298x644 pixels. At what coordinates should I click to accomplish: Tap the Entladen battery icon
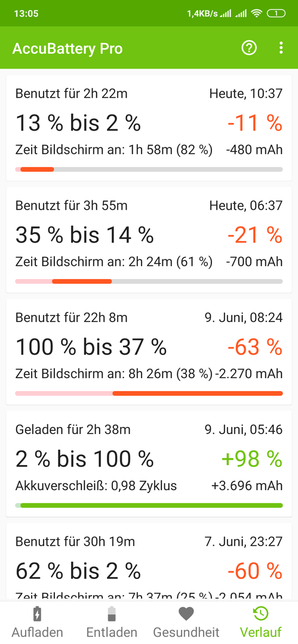112,614
